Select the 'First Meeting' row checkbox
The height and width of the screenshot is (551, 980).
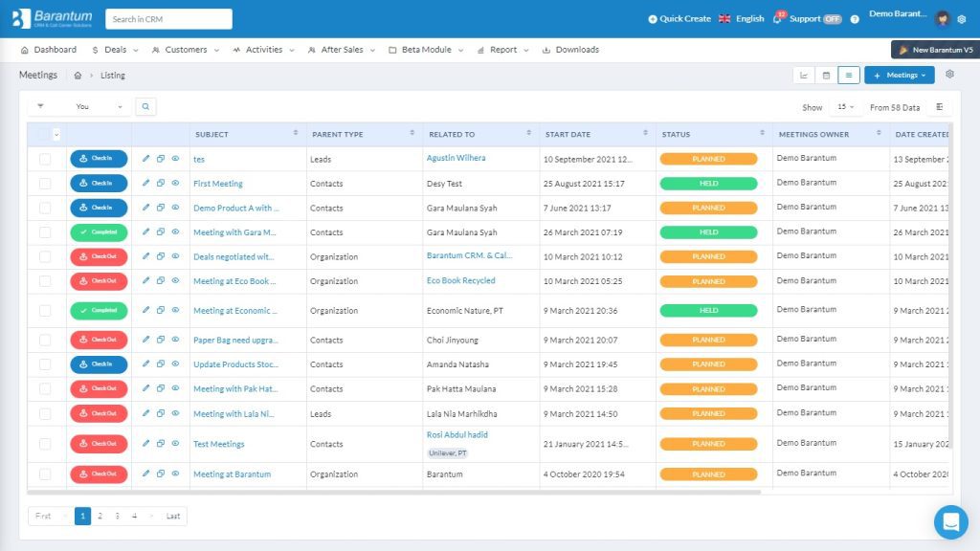click(x=45, y=184)
